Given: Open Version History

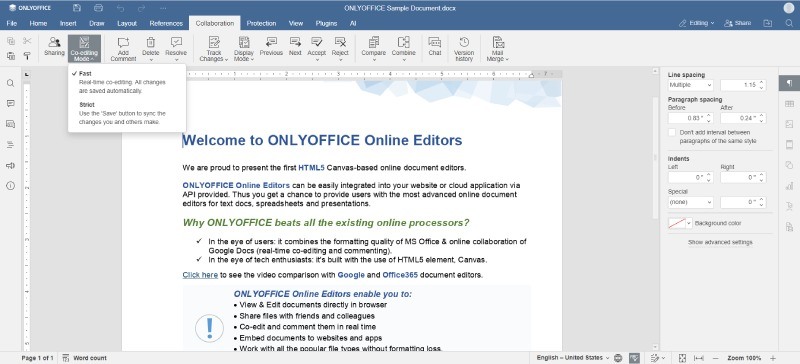Looking at the screenshot, I should (x=464, y=48).
